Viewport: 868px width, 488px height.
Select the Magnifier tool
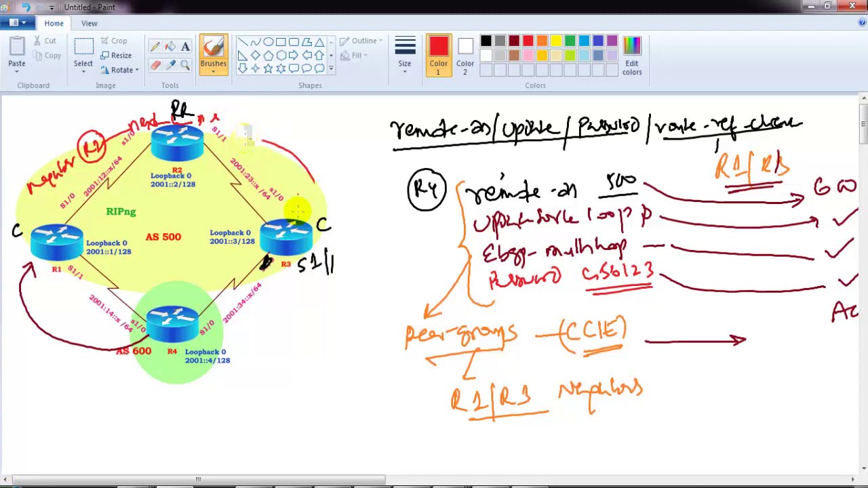(185, 64)
